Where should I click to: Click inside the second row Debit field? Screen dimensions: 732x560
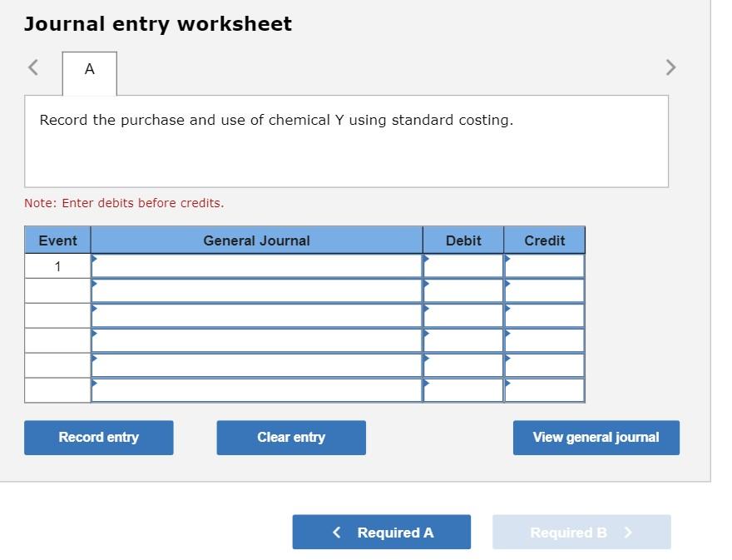coord(462,290)
